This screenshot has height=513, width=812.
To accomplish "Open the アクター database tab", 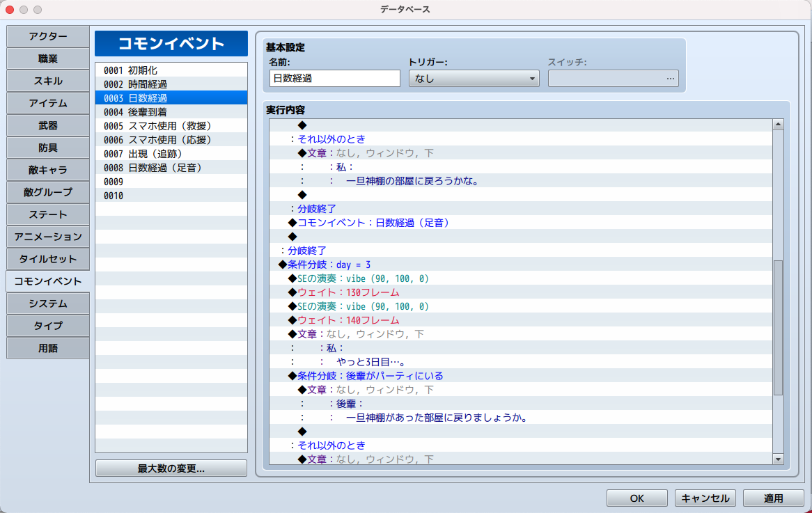I will 48,37.
